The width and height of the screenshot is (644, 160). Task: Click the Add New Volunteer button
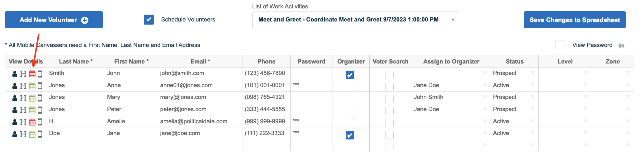point(54,20)
